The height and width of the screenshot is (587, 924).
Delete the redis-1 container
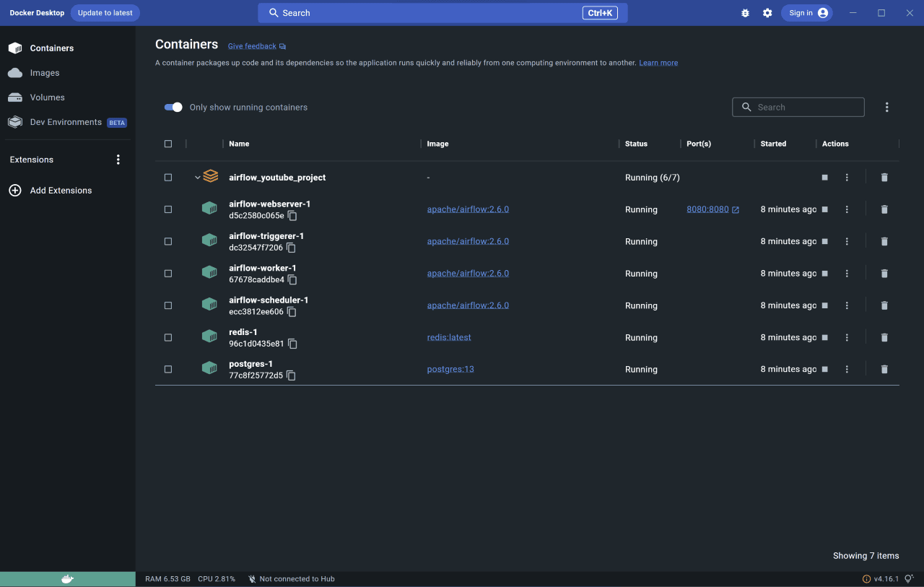tap(884, 337)
